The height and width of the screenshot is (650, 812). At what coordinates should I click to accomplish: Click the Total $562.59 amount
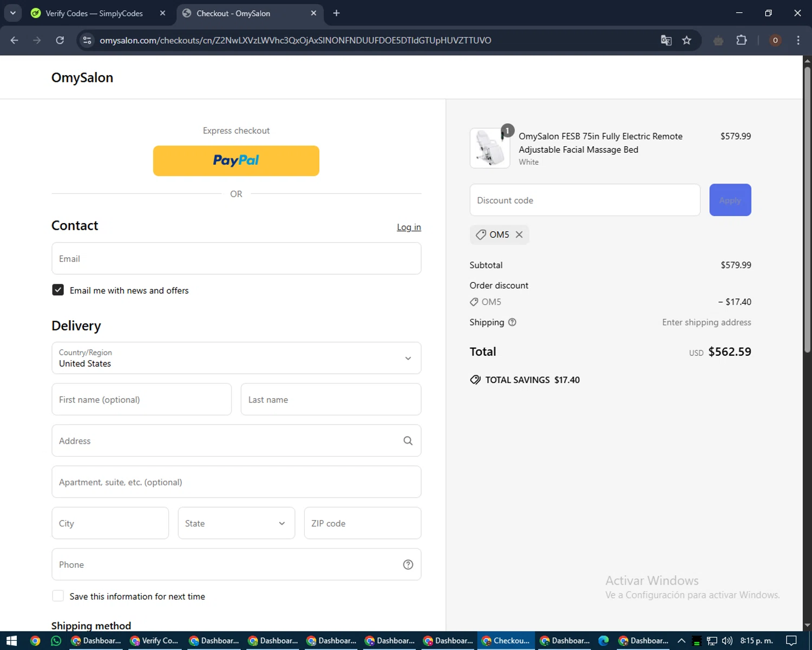(x=730, y=352)
